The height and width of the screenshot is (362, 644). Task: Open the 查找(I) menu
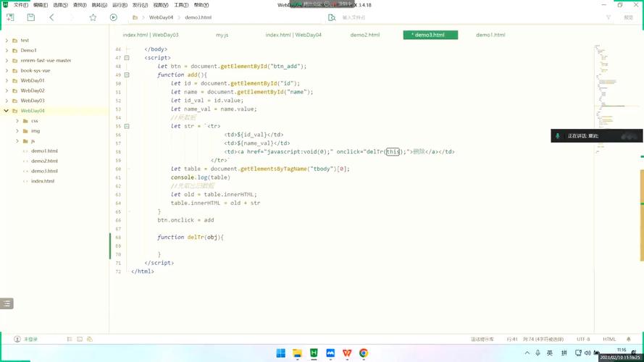point(80,5)
